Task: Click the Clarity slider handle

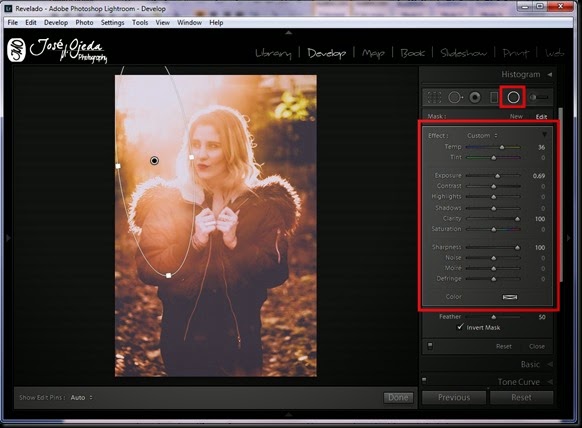Action: point(517,219)
